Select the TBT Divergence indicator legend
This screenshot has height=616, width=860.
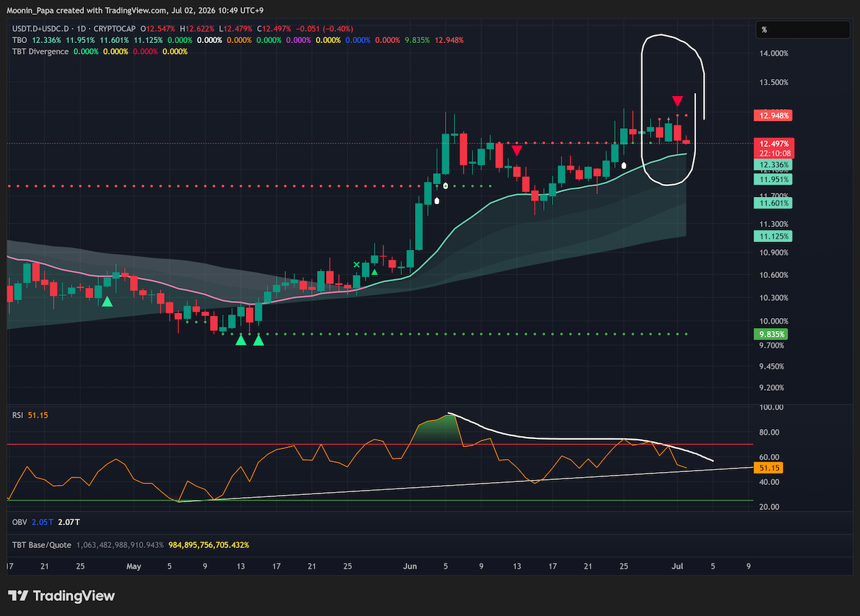click(40, 52)
